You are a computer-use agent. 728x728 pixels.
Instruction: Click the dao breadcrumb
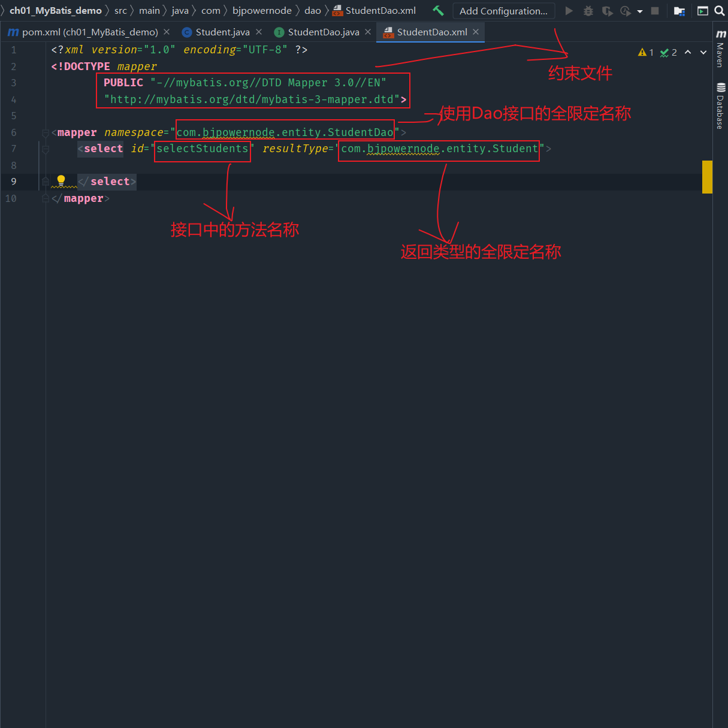313,11
